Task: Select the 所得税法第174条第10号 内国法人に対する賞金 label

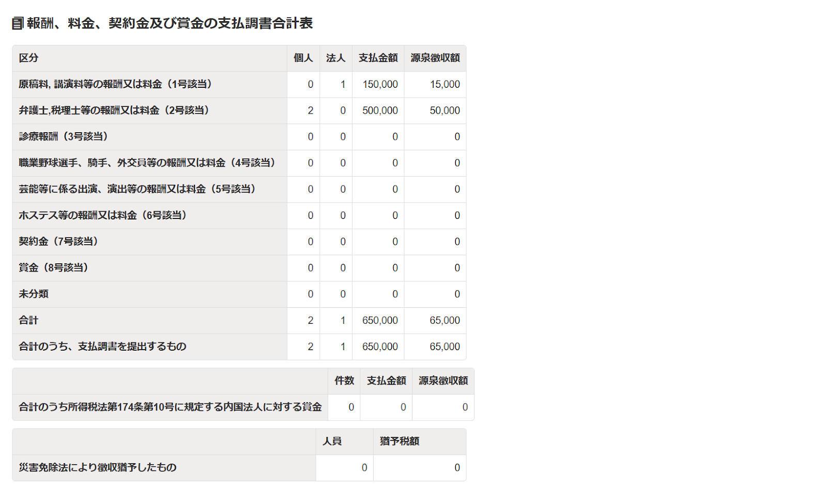Action: click(x=170, y=407)
